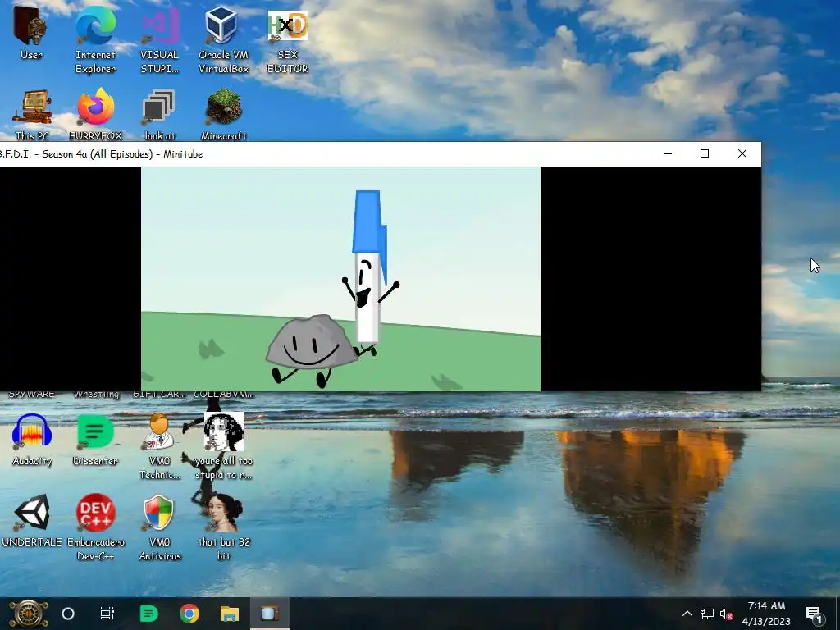Screen dimensions: 840x630
Task: Select Minitube taskbar button
Action: [x=269, y=614]
